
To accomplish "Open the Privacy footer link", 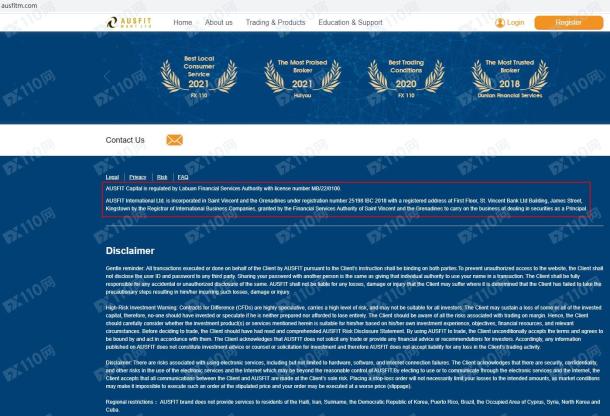I will point(138,177).
